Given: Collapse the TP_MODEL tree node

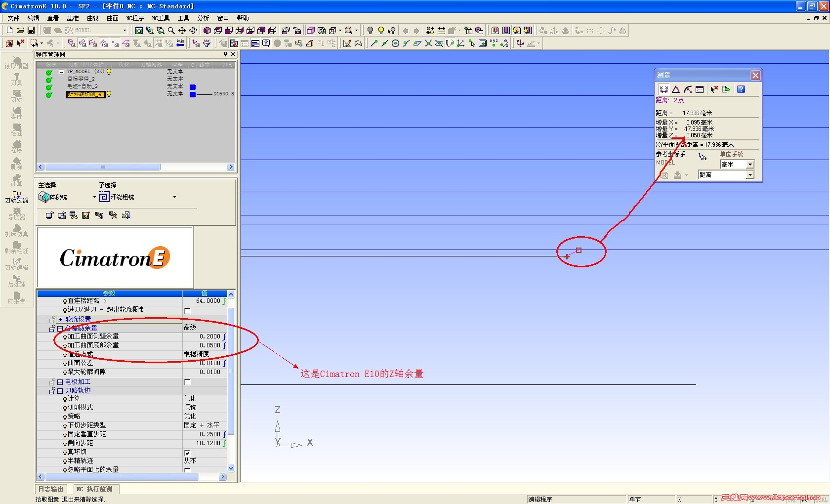Looking at the screenshot, I should [61, 72].
